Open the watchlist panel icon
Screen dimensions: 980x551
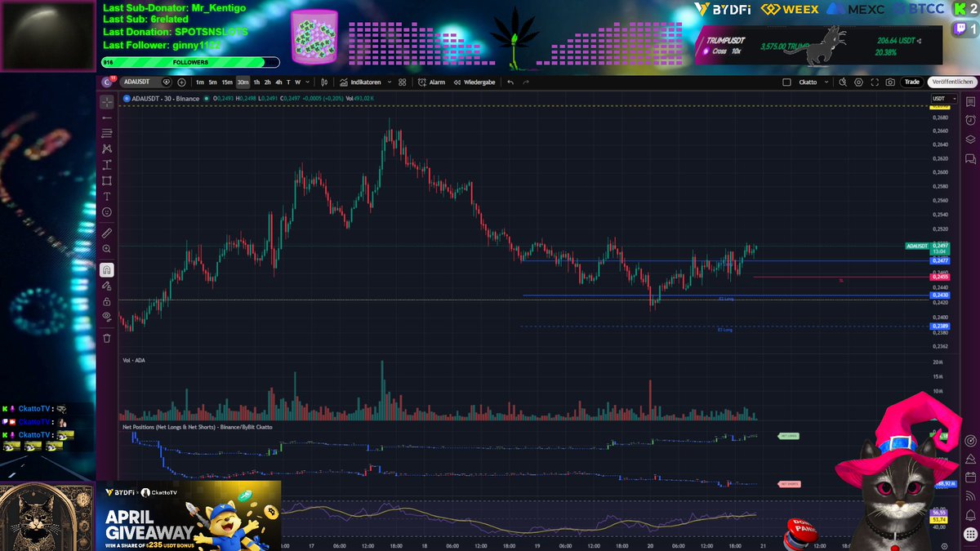click(x=969, y=102)
